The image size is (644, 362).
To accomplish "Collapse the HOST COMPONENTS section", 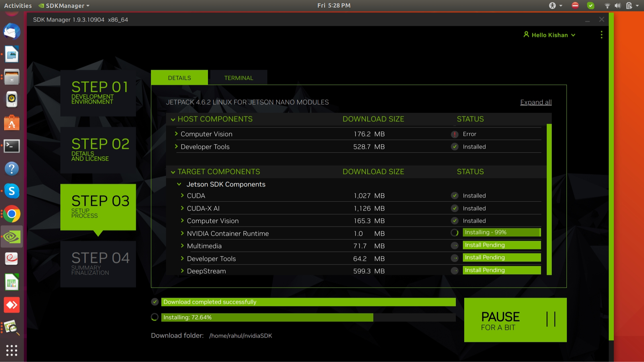I will 173,120.
